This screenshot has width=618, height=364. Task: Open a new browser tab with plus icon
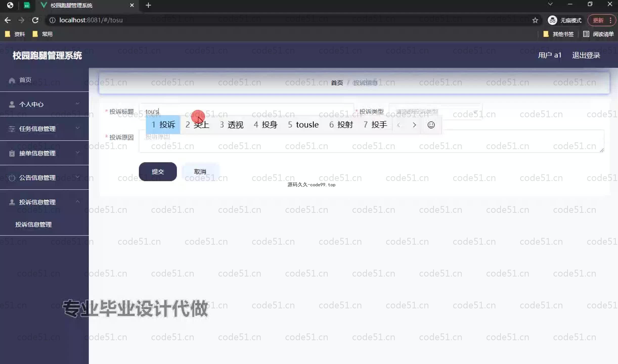[148, 5]
